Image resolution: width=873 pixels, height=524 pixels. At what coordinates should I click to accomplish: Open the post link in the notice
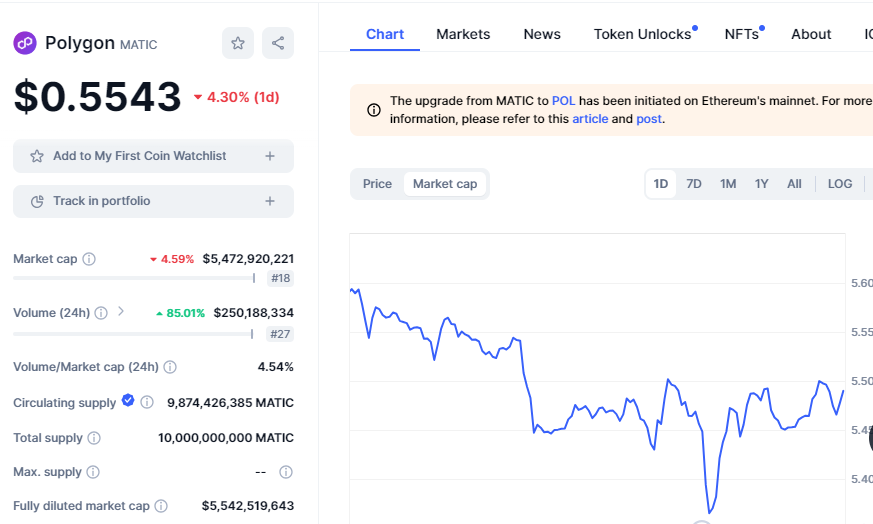pos(649,119)
